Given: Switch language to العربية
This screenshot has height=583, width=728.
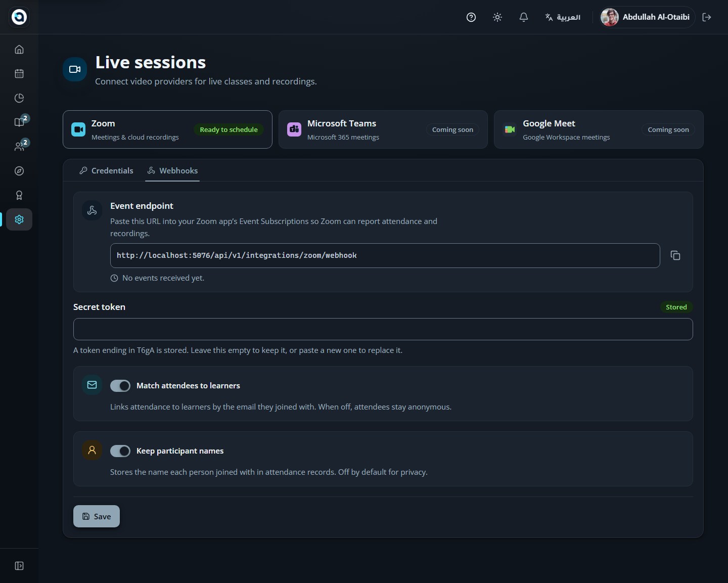Looking at the screenshot, I should click(x=563, y=17).
